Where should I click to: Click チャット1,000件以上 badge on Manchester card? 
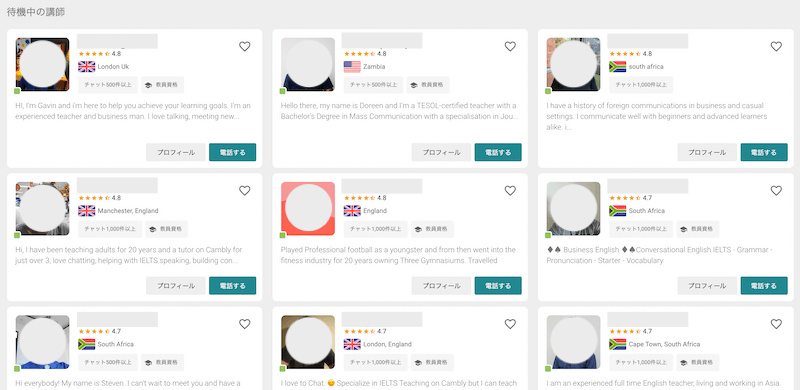point(110,229)
